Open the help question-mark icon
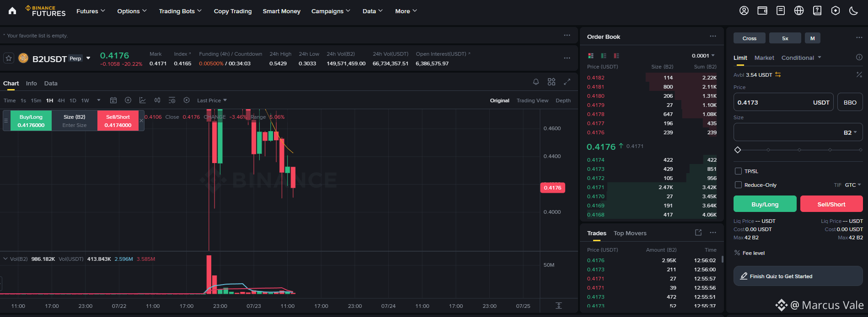Image resolution: width=868 pixels, height=317 pixels. [817, 11]
